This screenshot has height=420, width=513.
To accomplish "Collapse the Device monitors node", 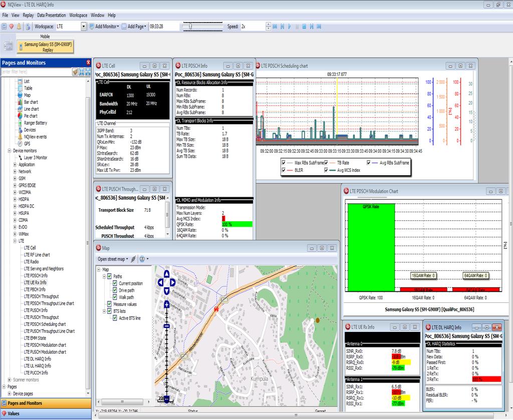I will click(10, 151).
